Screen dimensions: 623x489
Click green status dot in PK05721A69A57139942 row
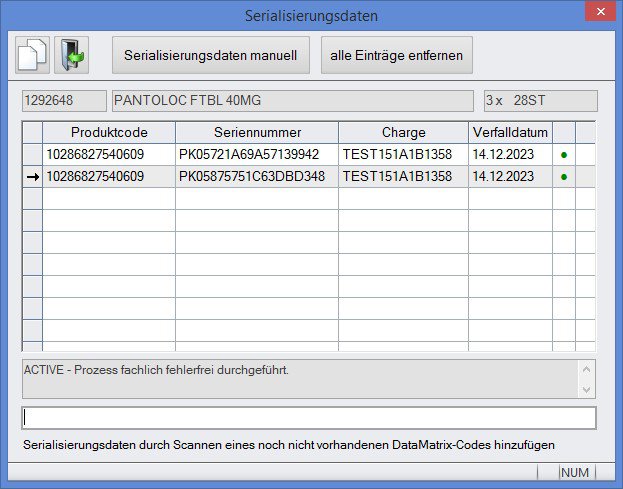(564, 155)
